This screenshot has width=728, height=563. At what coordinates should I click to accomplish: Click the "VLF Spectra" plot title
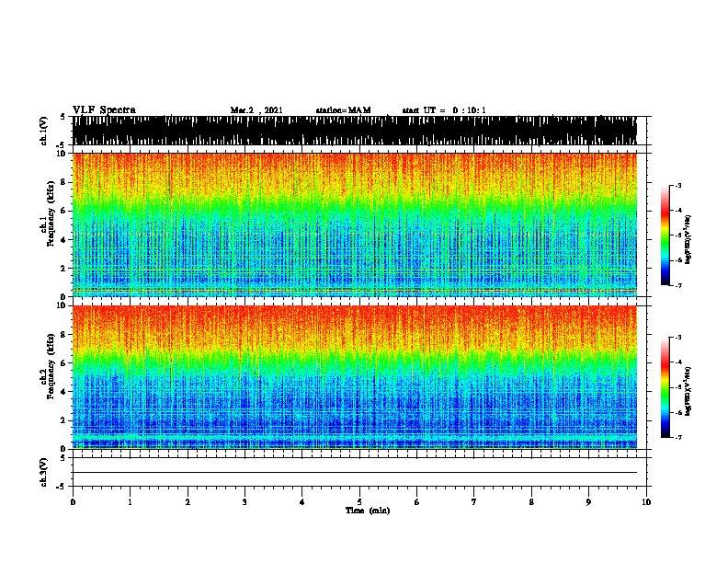[104, 110]
